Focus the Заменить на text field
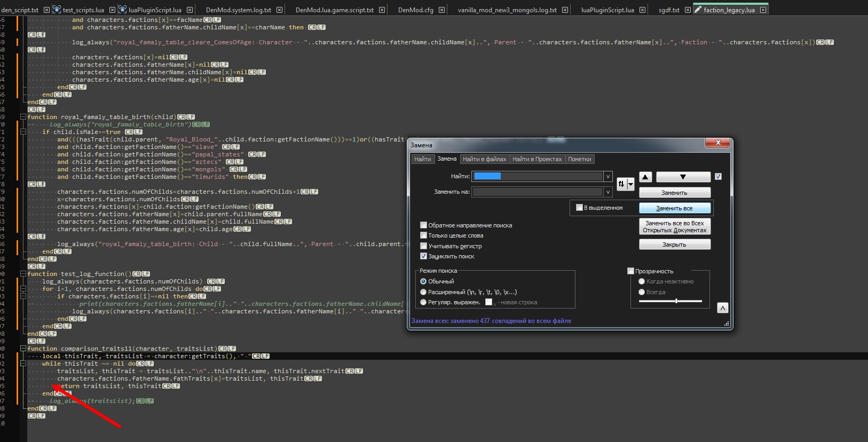Image resolution: width=868 pixels, height=442 pixels. pos(538,192)
